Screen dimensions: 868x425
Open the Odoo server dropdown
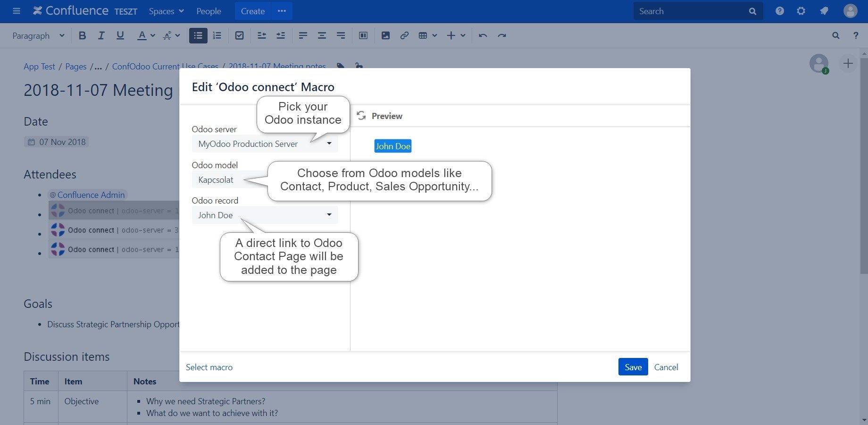[x=265, y=144]
